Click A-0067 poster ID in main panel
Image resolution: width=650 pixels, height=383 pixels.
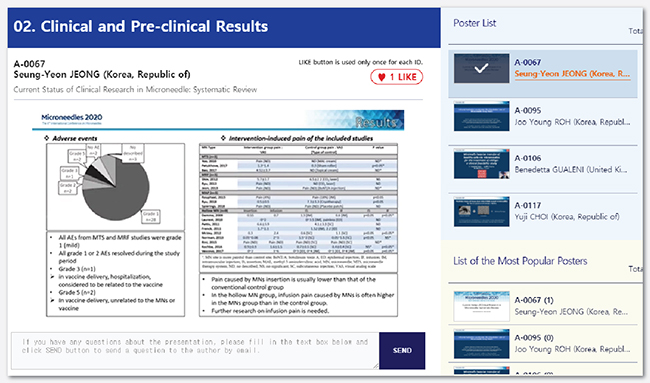click(29, 64)
